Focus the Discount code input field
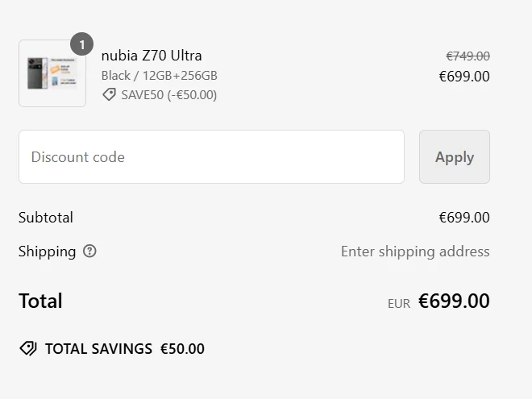 [211, 156]
